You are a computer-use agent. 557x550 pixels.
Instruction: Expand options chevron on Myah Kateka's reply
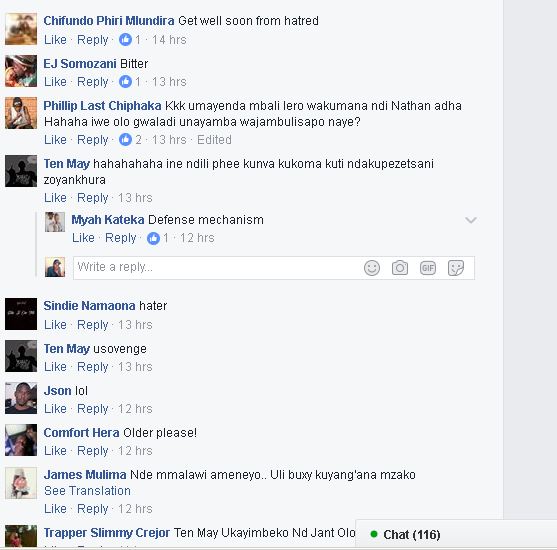tap(471, 220)
